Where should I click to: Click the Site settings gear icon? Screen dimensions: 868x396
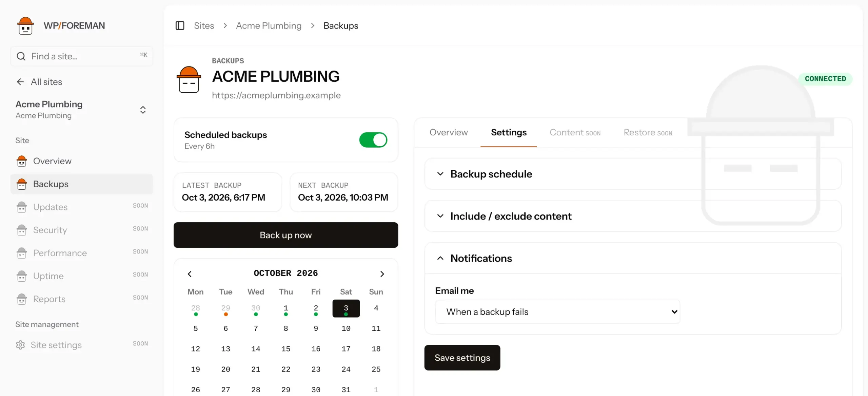click(x=20, y=345)
